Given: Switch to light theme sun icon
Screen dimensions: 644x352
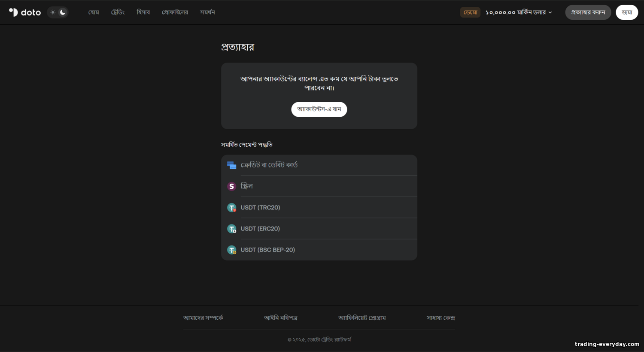Looking at the screenshot, I should coord(53,12).
